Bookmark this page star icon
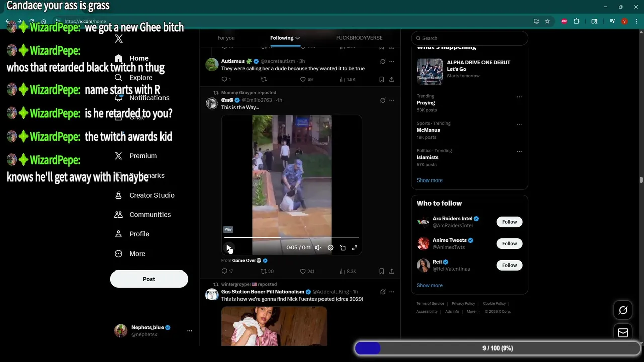Viewport: 644px width, 362px height. (x=547, y=21)
